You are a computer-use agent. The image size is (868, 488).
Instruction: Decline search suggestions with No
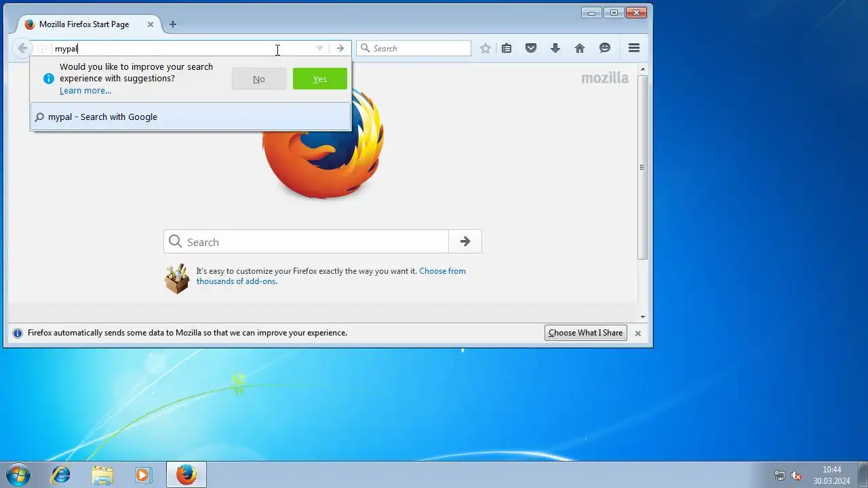tap(259, 79)
